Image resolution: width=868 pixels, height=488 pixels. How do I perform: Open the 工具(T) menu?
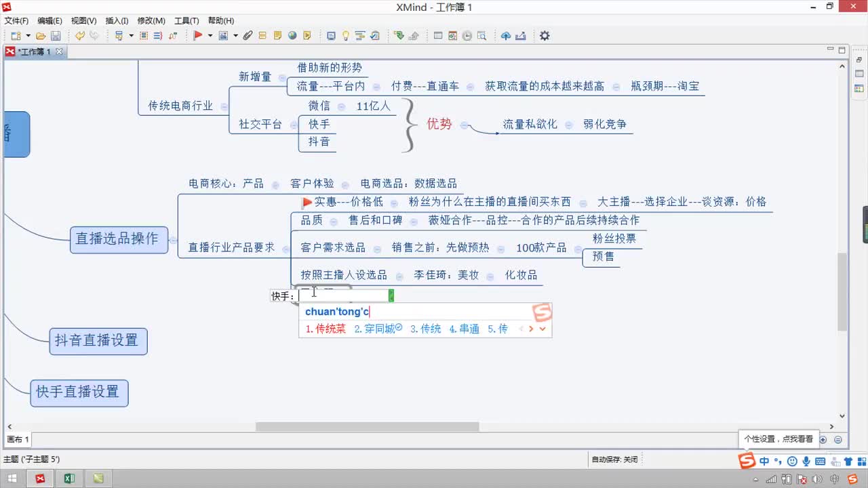coord(186,21)
